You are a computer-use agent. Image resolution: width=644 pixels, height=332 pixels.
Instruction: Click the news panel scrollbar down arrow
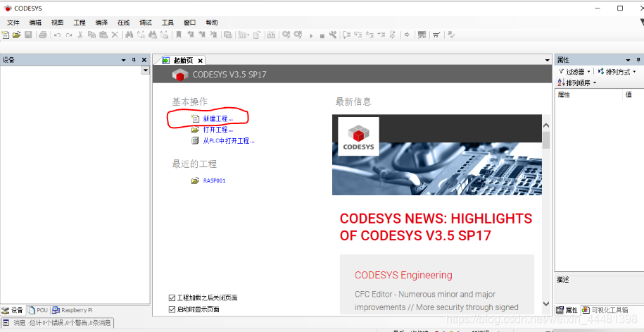546,304
